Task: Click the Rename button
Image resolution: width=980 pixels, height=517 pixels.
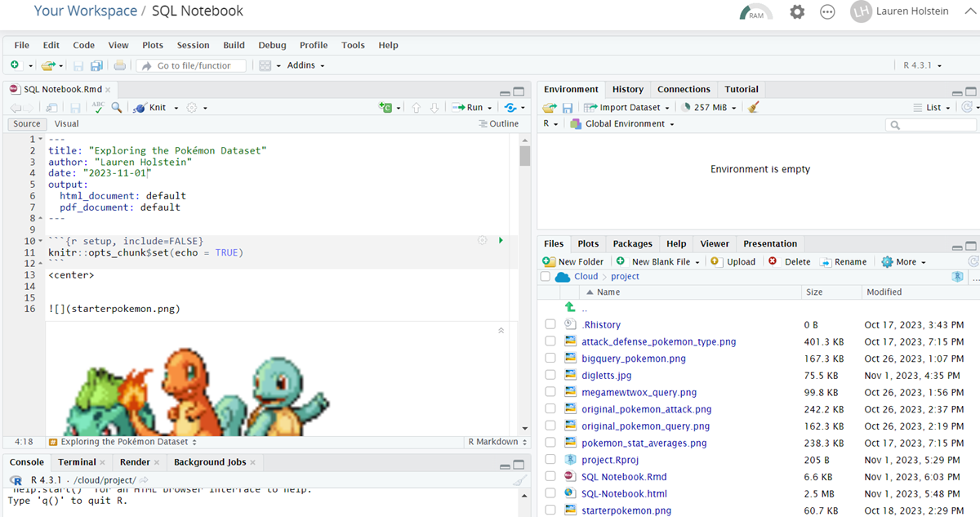Action: point(844,261)
